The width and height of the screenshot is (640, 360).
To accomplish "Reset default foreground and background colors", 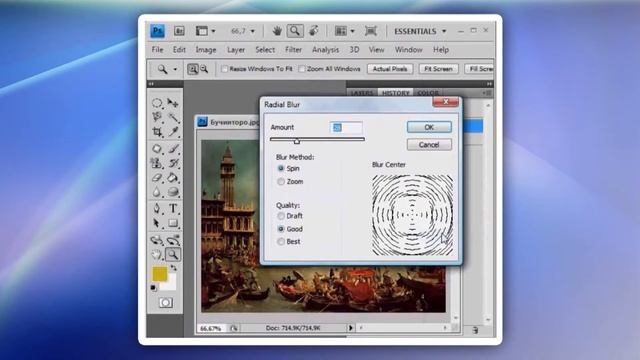I will tap(153, 288).
